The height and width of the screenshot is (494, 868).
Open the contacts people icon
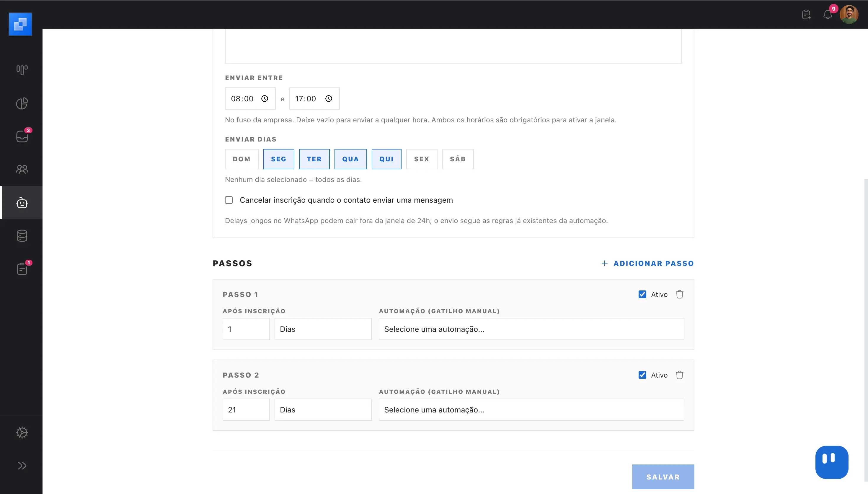tap(22, 169)
